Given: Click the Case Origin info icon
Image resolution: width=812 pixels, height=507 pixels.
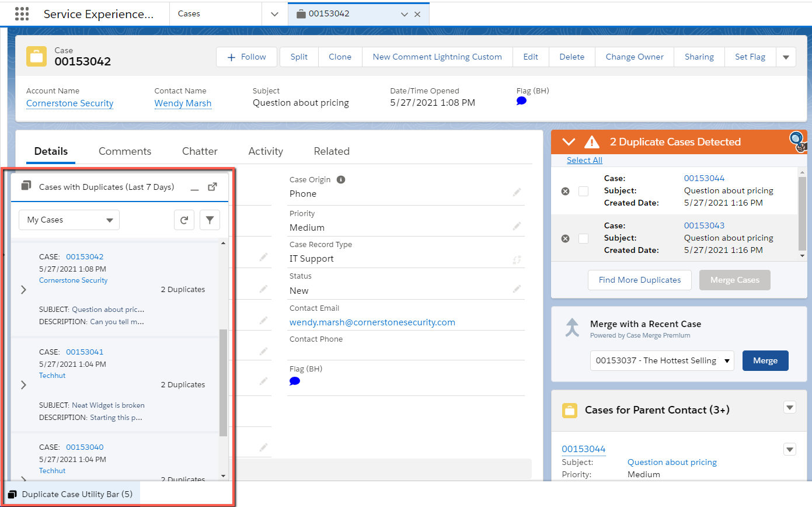Looking at the screenshot, I should (x=341, y=180).
